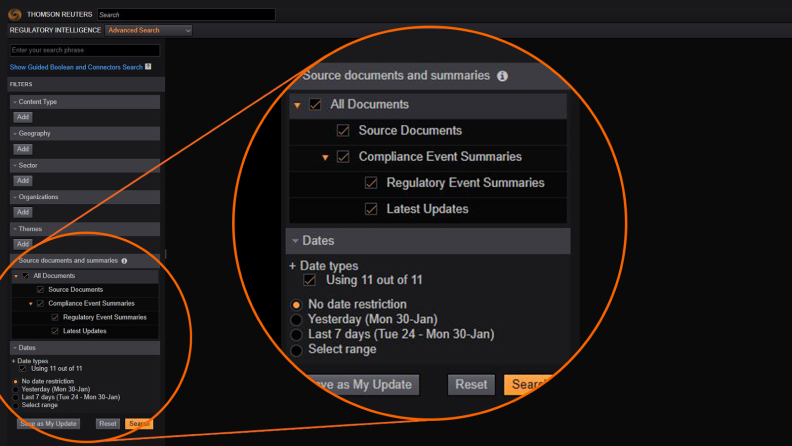
Task: Select Yesterday (Mon 30-Jan) in the sidebar
Action: (x=16, y=389)
